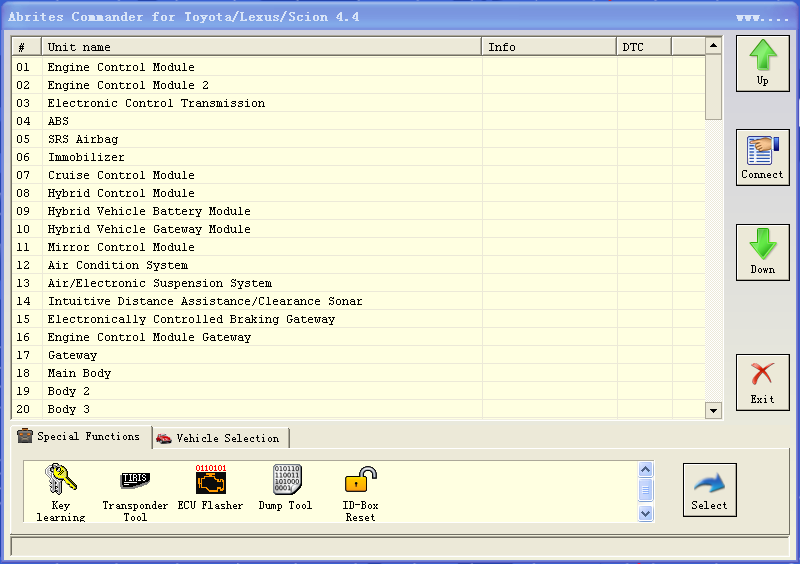800x564 pixels.
Task: Click the Exit button
Action: (763, 382)
